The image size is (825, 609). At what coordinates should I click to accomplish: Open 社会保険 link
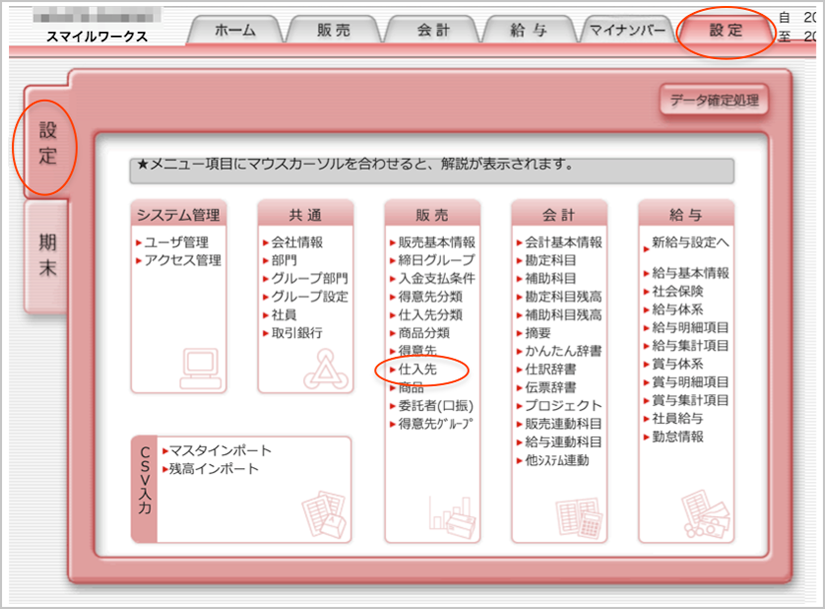coord(678,291)
